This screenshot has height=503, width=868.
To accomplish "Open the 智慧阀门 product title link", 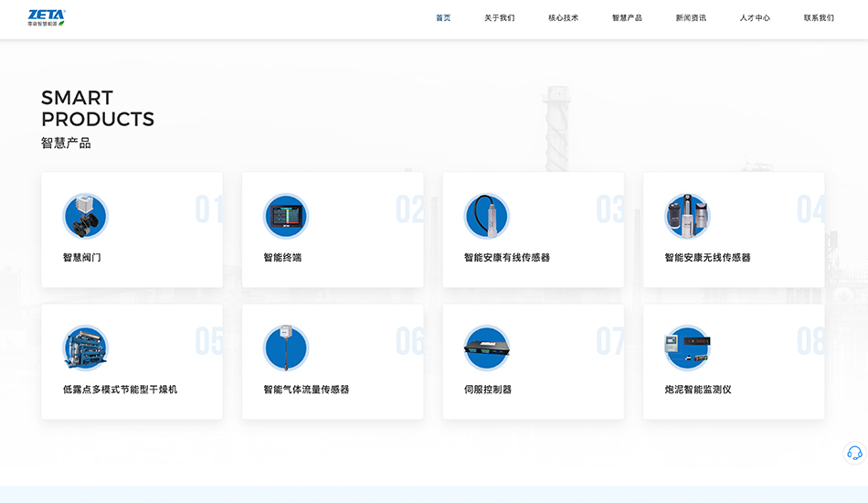I will tap(82, 258).
